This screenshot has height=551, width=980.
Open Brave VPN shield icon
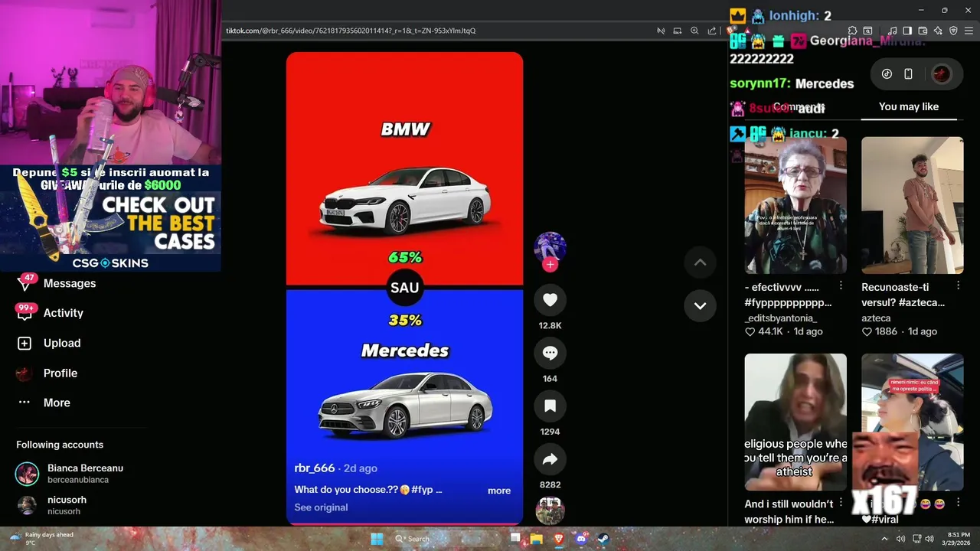(953, 31)
